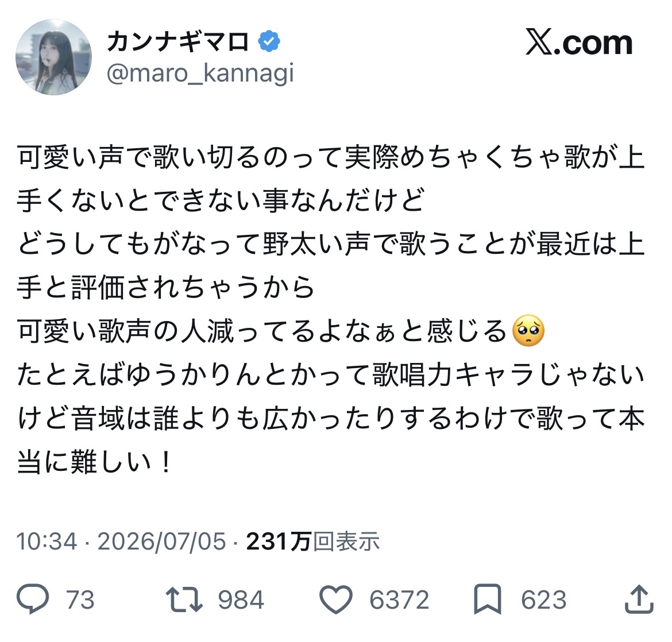Image resolution: width=672 pixels, height=642 pixels.
Task: Click the repost arrows icon
Action: (x=184, y=599)
